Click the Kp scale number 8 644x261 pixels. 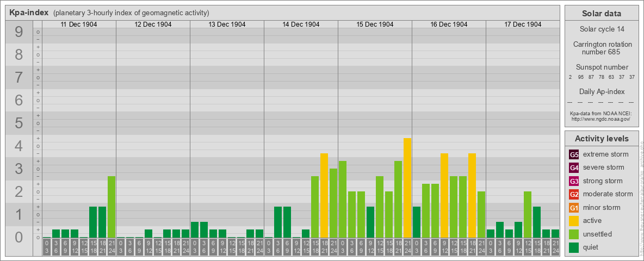(19, 54)
